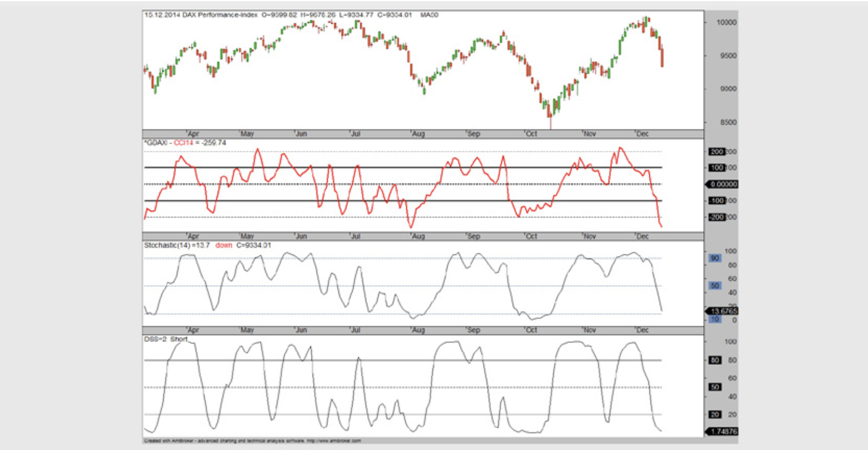This screenshot has width=868, height=450.
Task: Select the ^GDAXI CCI14 = -259.74 indicator label
Action: [185, 143]
